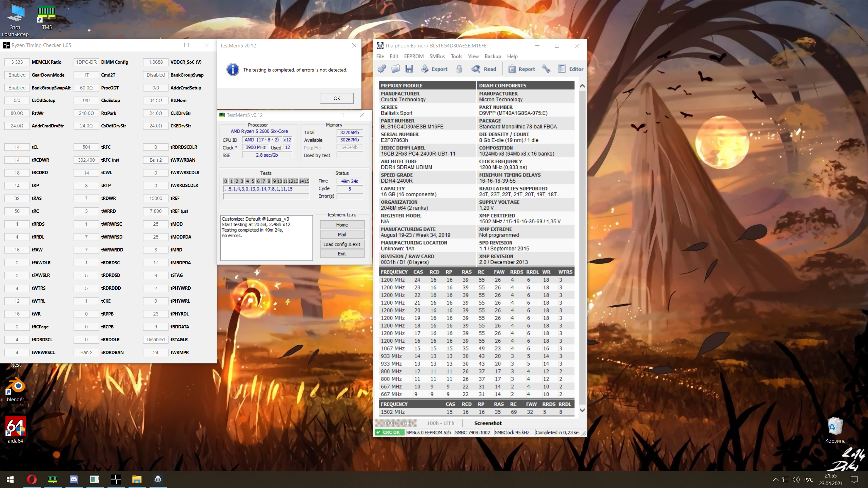Click the gears settings icon in Thaiphoon Burner
The image size is (868, 488).
382,69
